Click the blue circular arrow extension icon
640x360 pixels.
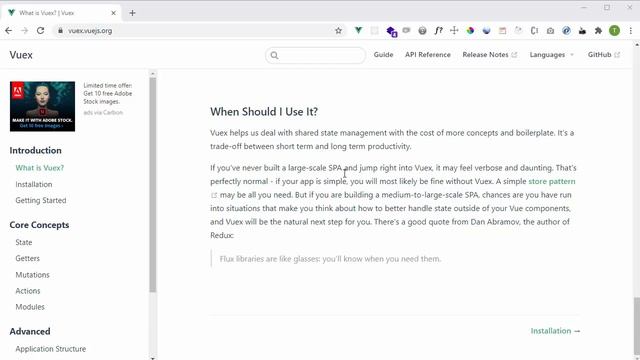pos(567,31)
